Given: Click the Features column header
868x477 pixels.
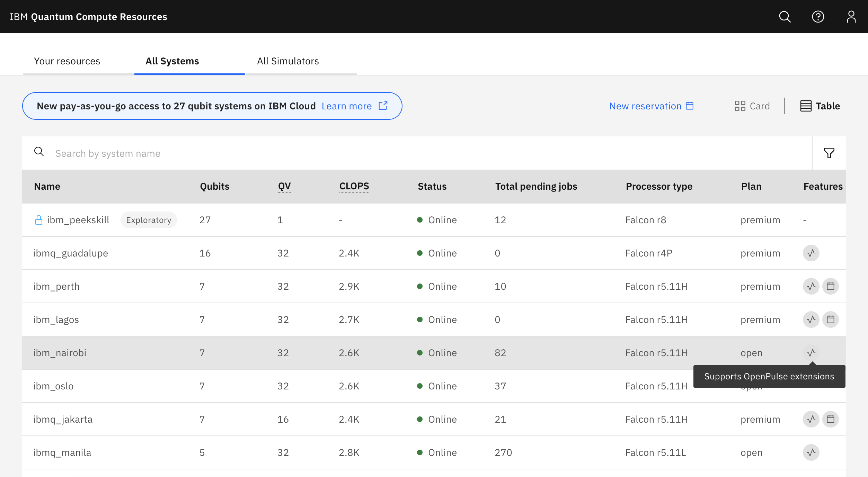Looking at the screenshot, I should tap(823, 186).
